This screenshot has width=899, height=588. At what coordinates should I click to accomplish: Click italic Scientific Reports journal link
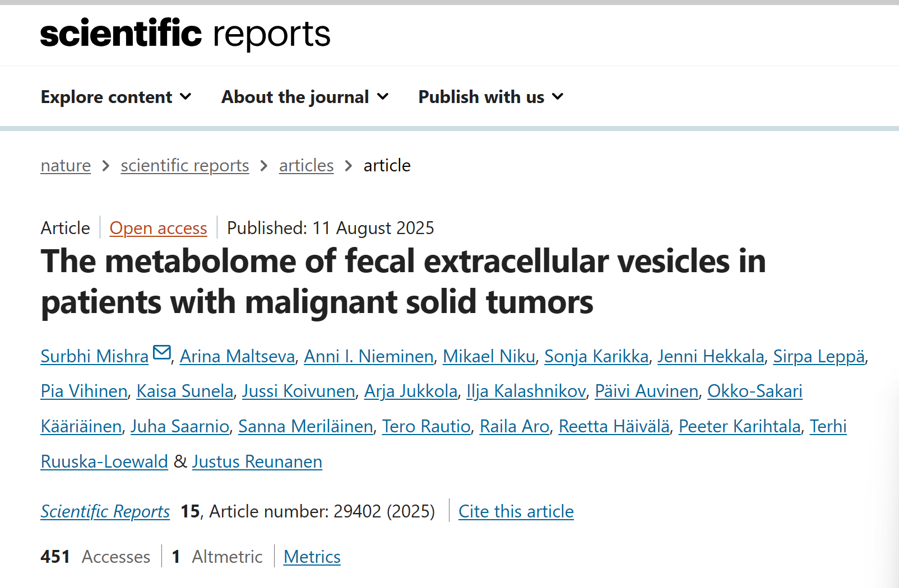[x=105, y=512]
